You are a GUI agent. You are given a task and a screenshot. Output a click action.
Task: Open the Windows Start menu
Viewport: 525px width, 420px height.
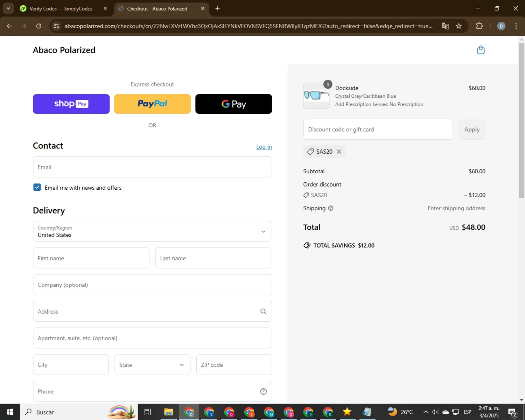10,412
